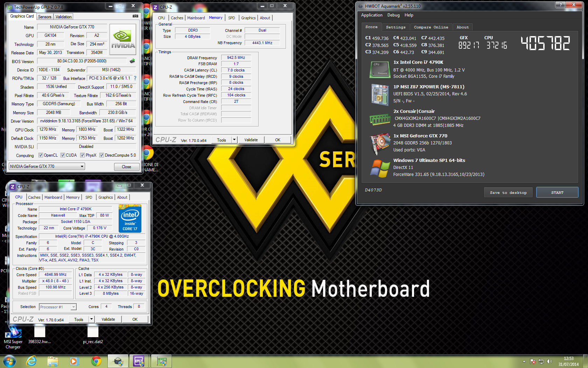588x368 pixels.
Task: Click the Driver Version field in GPU-Z
Action: [x=86, y=121]
